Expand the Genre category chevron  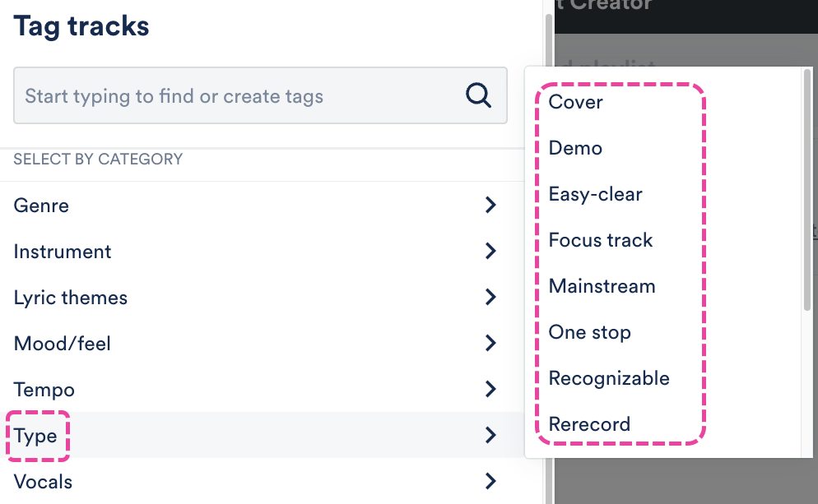490,206
